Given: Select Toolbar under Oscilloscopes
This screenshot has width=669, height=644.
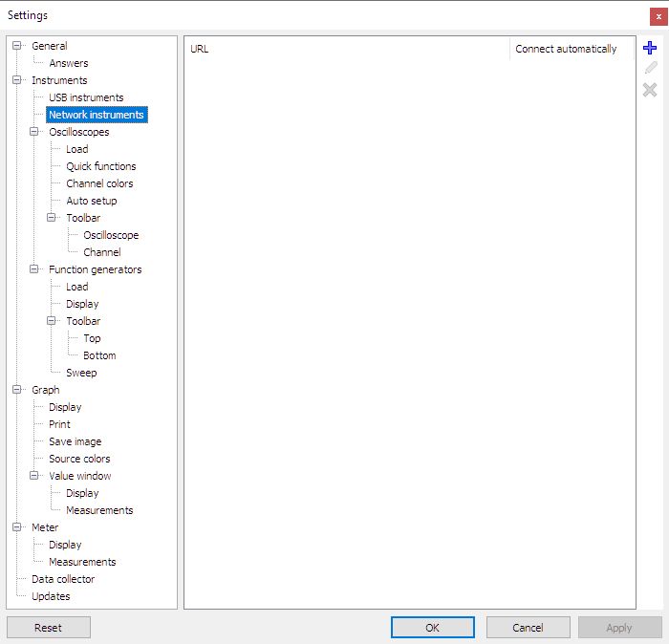Looking at the screenshot, I should click(83, 218).
